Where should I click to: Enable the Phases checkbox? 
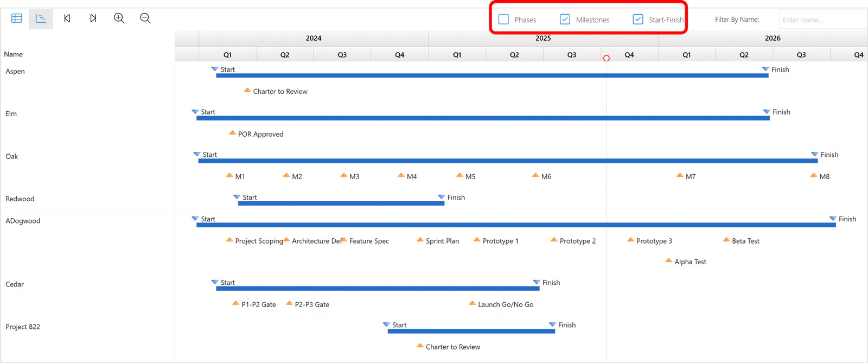point(503,20)
